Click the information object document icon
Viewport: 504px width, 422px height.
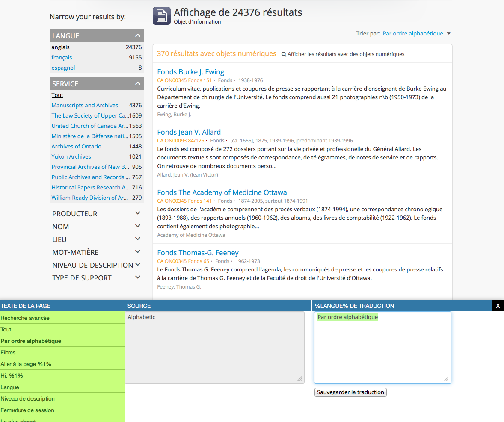click(162, 16)
